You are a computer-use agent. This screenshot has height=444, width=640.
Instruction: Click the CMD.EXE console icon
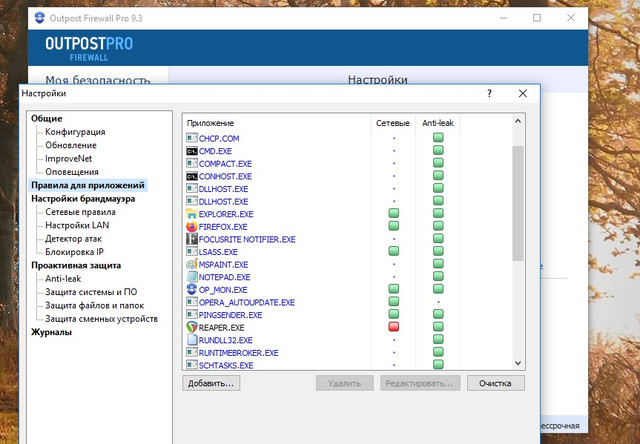click(192, 151)
